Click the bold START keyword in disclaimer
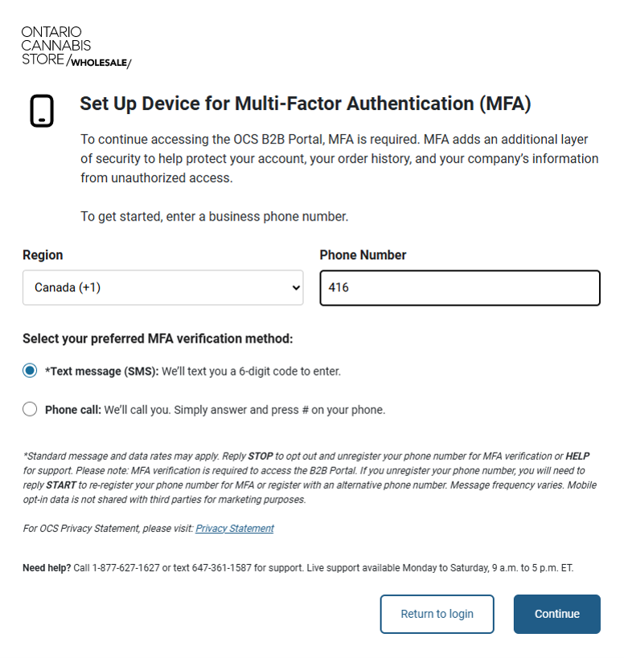 click(x=61, y=485)
